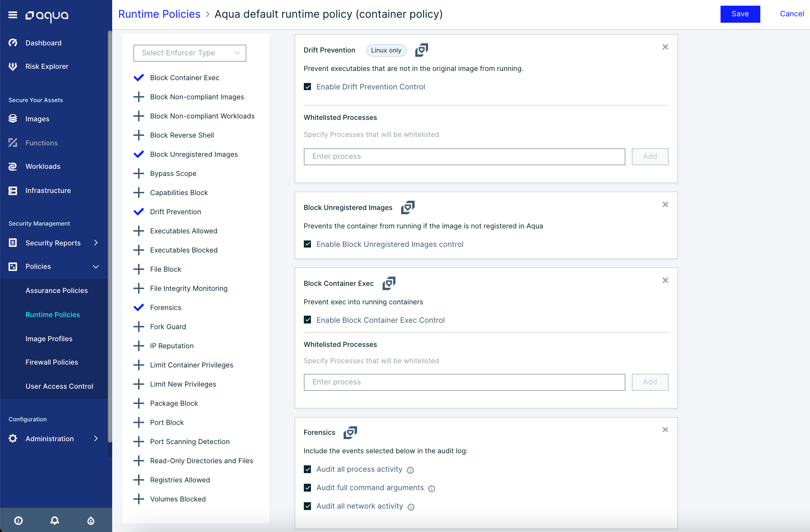This screenshot has height=532, width=810.
Task: Add the Block Reverse Shell control
Action: (x=139, y=135)
